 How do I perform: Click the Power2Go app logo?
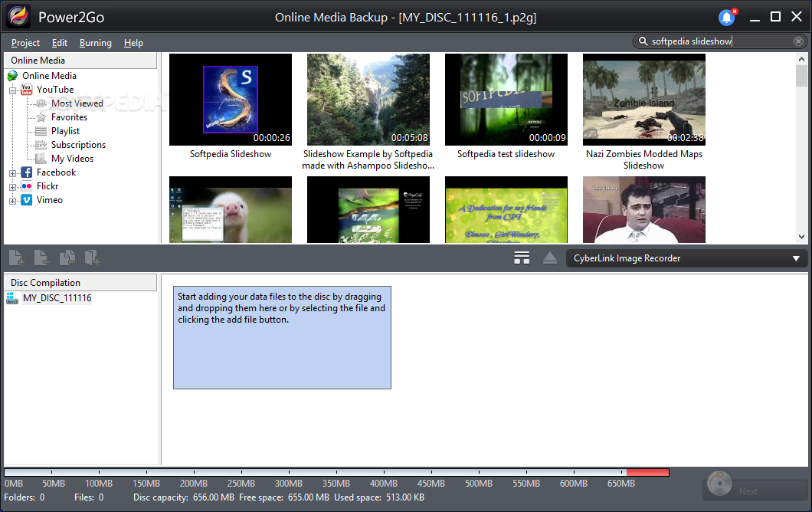point(18,16)
